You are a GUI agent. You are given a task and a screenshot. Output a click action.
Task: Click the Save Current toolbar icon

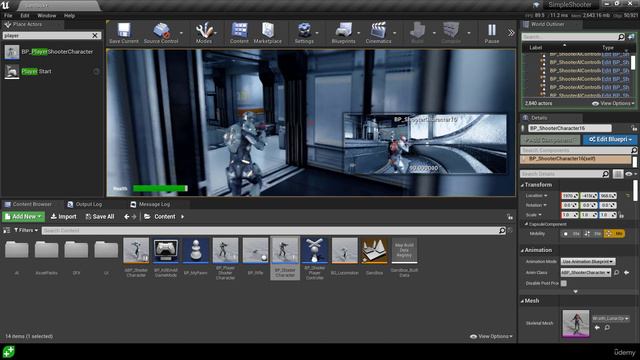tap(124, 33)
